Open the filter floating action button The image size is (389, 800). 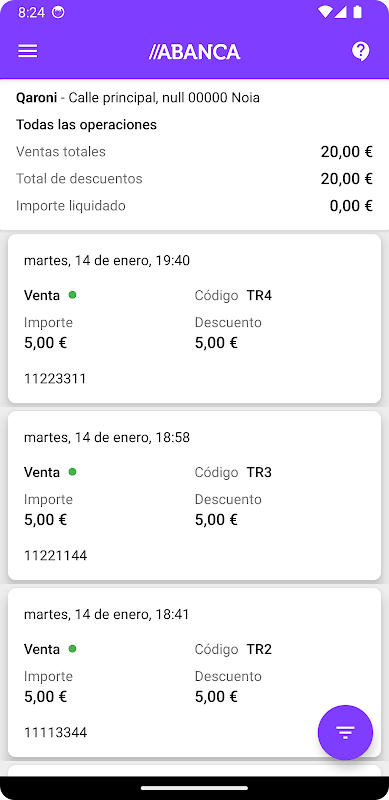[x=345, y=733]
